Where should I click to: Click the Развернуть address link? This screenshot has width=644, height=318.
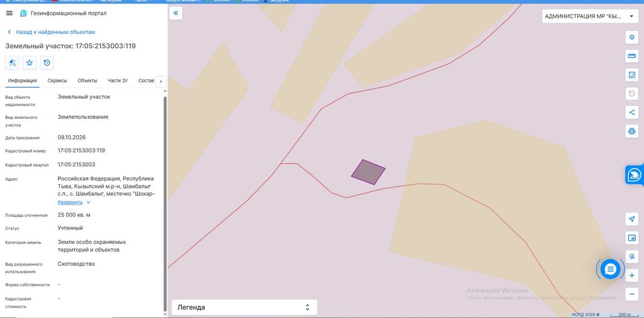70,203
